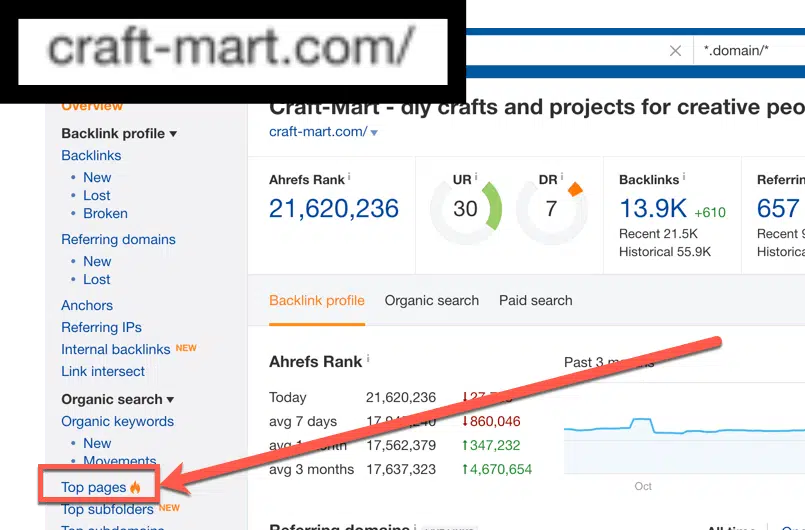Switch to the Paid search tab
The image size is (805, 530).
click(535, 301)
